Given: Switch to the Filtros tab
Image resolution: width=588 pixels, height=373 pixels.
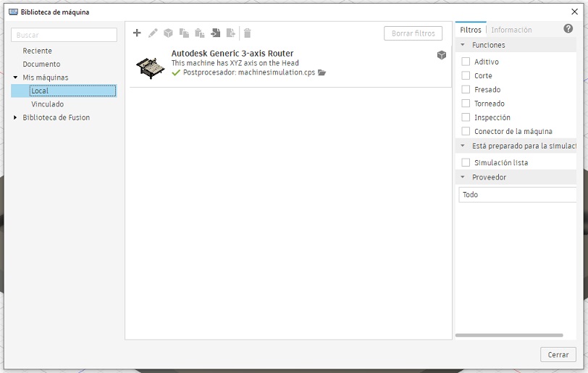Looking at the screenshot, I should tap(471, 30).
